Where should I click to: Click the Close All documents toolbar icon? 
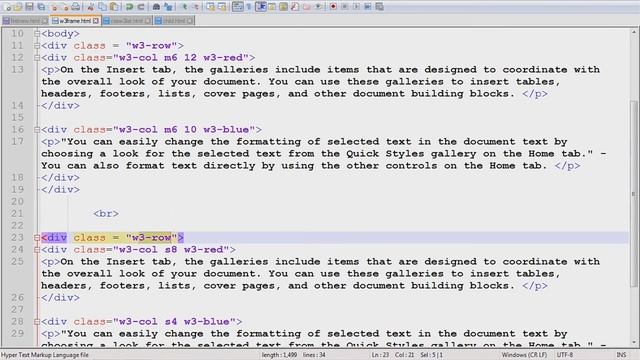pos(65,7)
